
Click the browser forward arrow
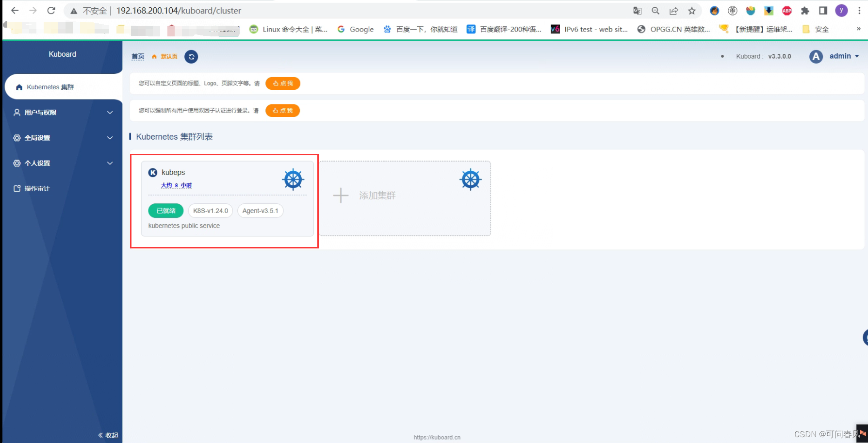[x=33, y=10]
